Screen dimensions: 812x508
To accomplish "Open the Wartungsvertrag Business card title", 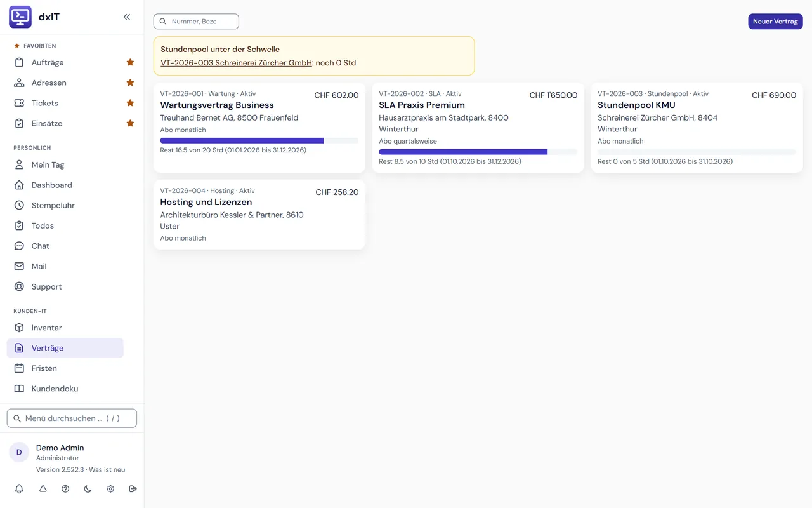I will point(217,105).
